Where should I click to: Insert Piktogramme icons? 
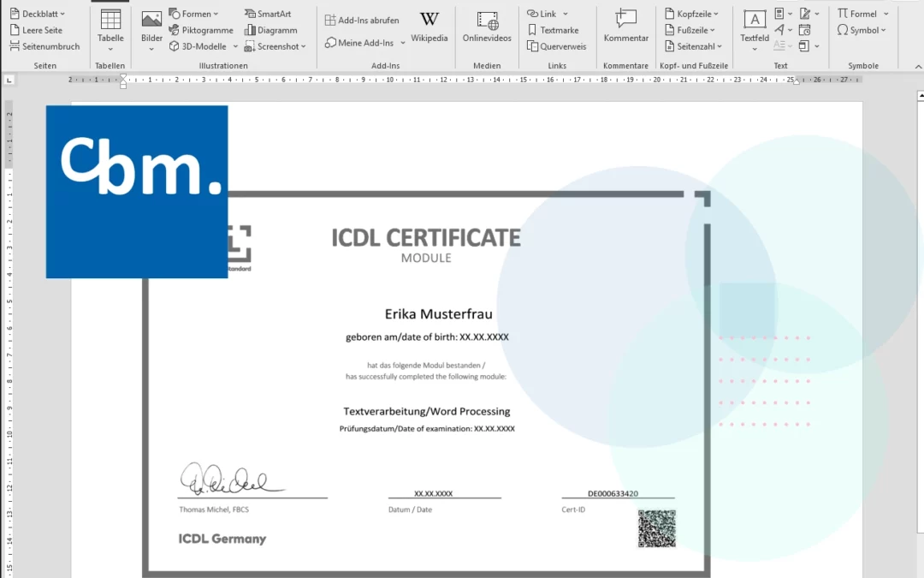tap(201, 30)
